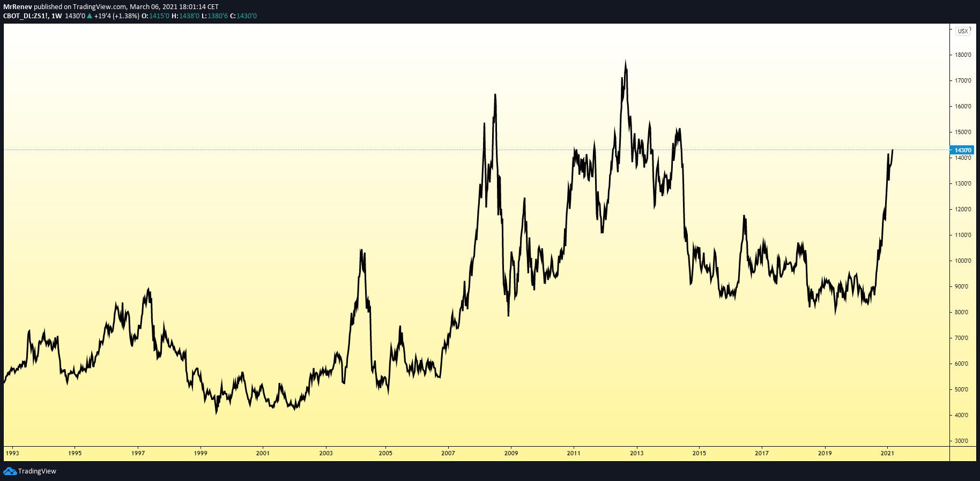Click the 1995 time axis label

pos(75,453)
